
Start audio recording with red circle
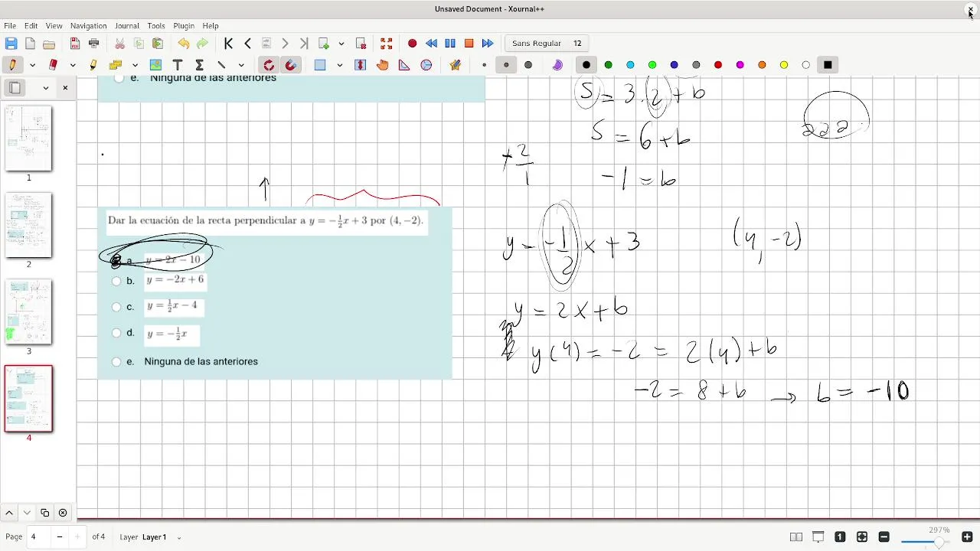coord(412,44)
